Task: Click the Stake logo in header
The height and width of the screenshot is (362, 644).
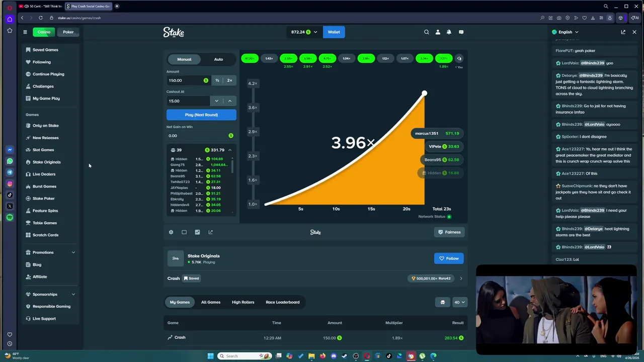Action: coord(174,32)
